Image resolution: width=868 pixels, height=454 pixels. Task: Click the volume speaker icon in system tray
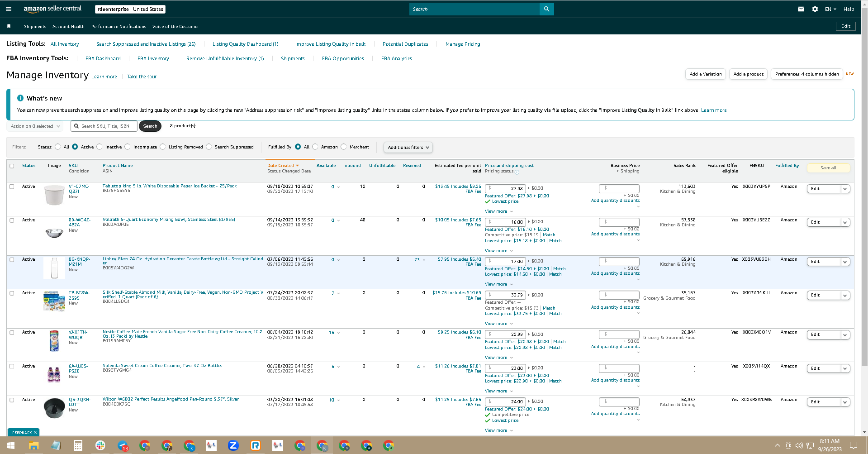click(x=799, y=445)
